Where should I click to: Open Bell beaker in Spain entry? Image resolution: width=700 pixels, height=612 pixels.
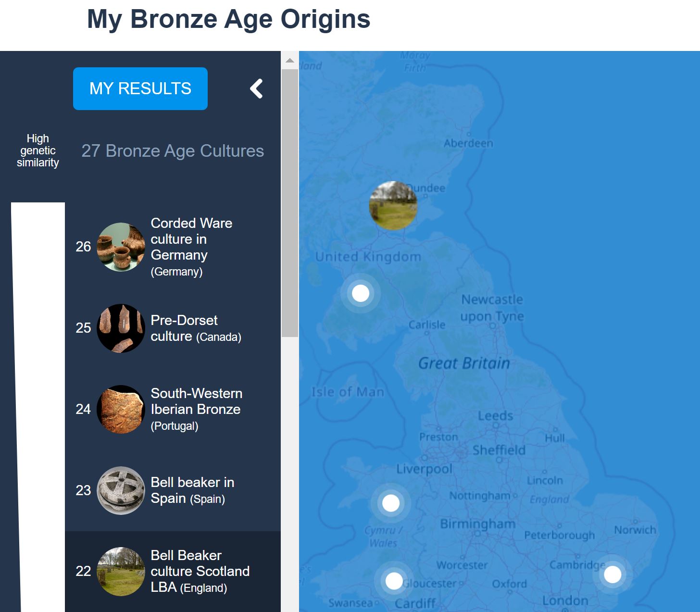pyautogui.click(x=173, y=490)
